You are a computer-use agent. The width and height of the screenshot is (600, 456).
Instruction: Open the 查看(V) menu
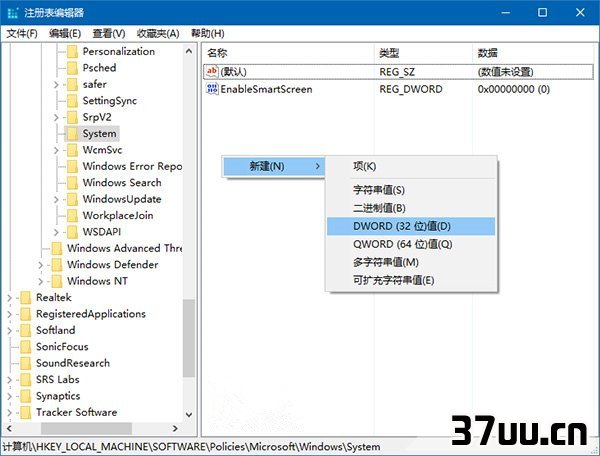click(x=109, y=34)
